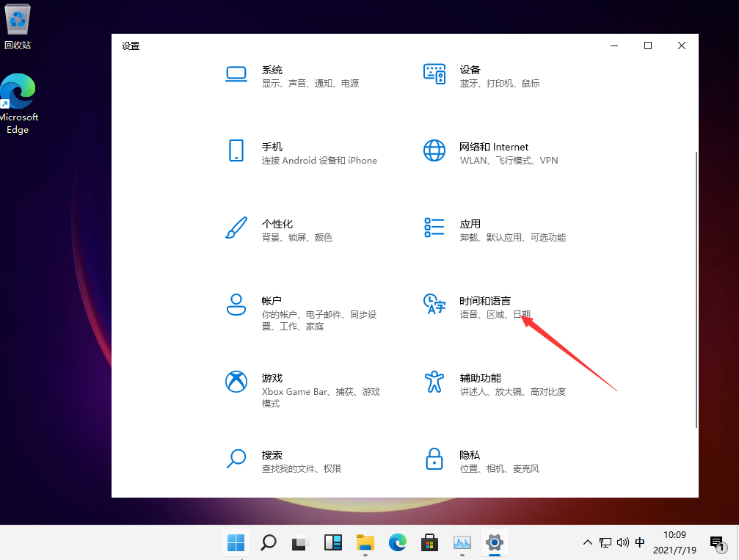Open File Explorer from the taskbar

tap(365, 543)
